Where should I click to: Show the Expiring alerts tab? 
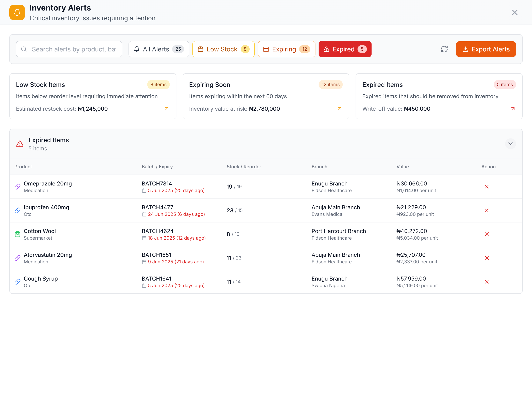[x=286, y=49]
